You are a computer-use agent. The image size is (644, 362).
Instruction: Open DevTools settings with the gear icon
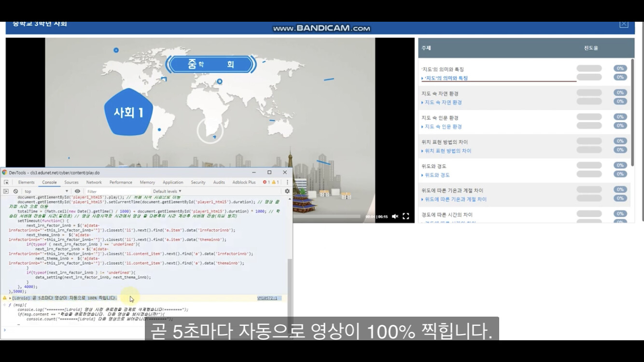287,191
